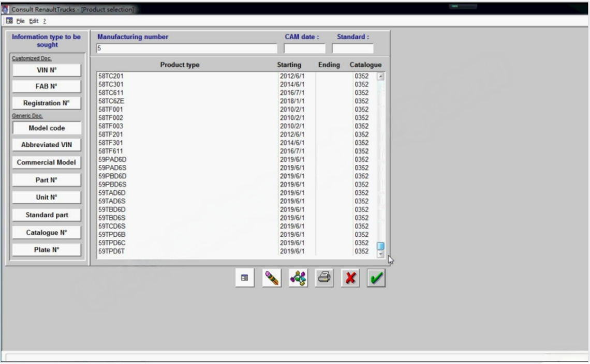Click the Abbreviated VIN button

(47, 145)
